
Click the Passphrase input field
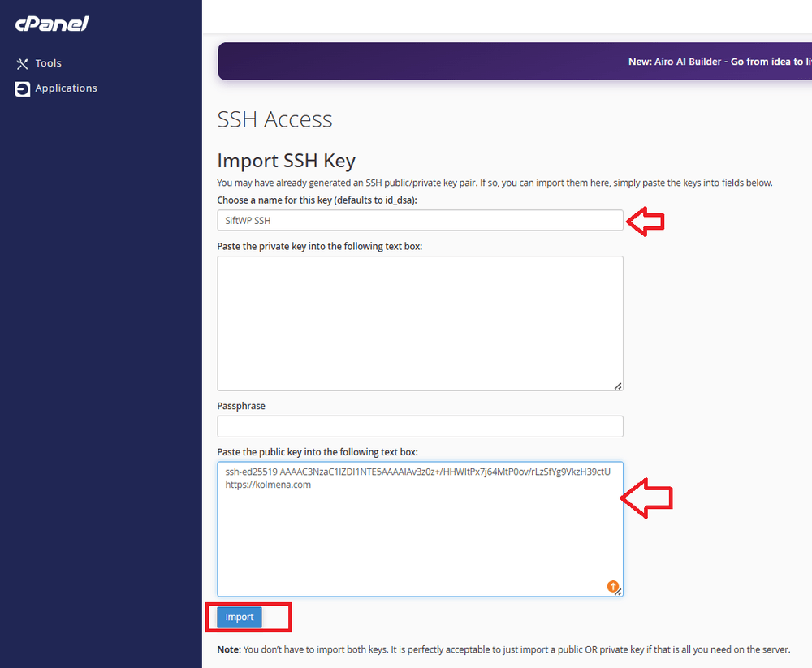click(x=420, y=426)
